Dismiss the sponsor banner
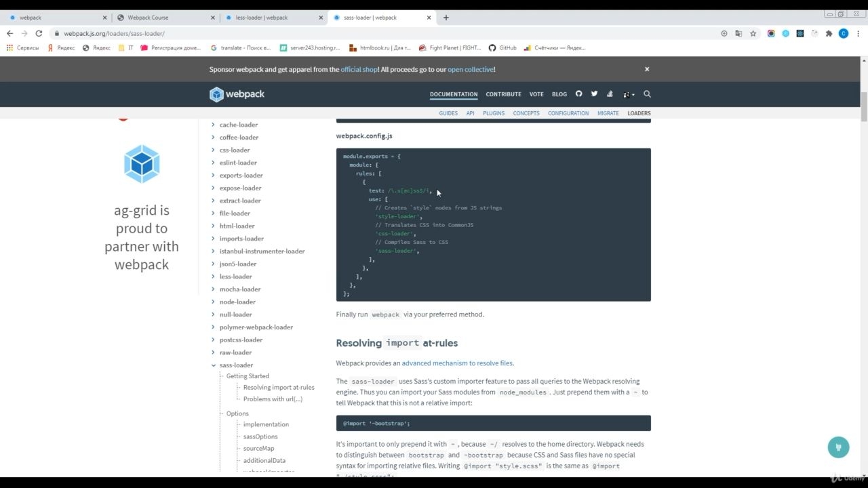The width and height of the screenshot is (868, 488). [647, 69]
